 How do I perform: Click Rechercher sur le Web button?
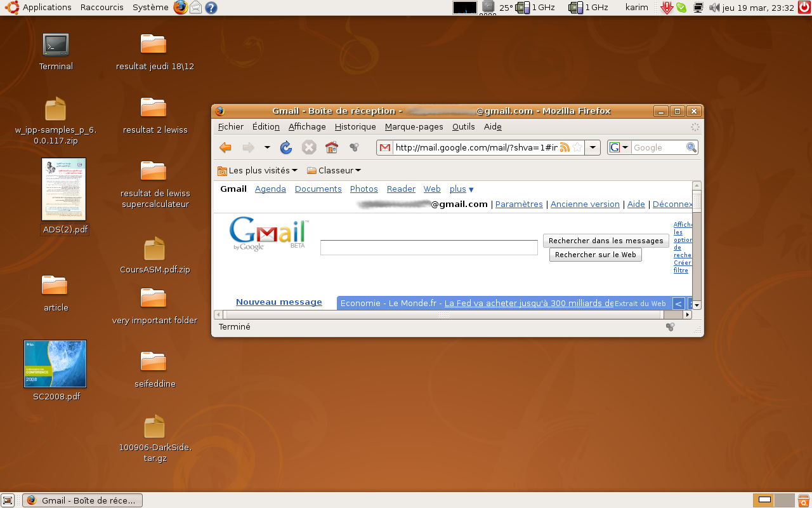tap(596, 255)
